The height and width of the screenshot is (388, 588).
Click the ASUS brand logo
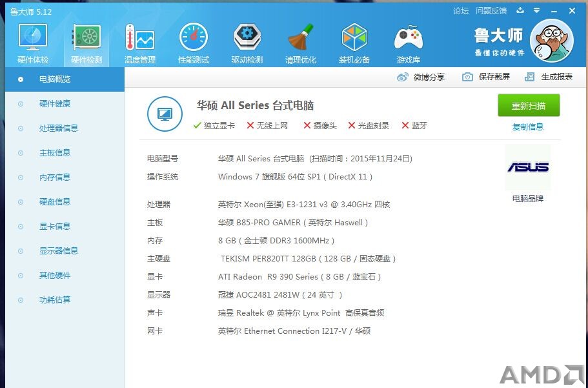click(x=528, y=167)
